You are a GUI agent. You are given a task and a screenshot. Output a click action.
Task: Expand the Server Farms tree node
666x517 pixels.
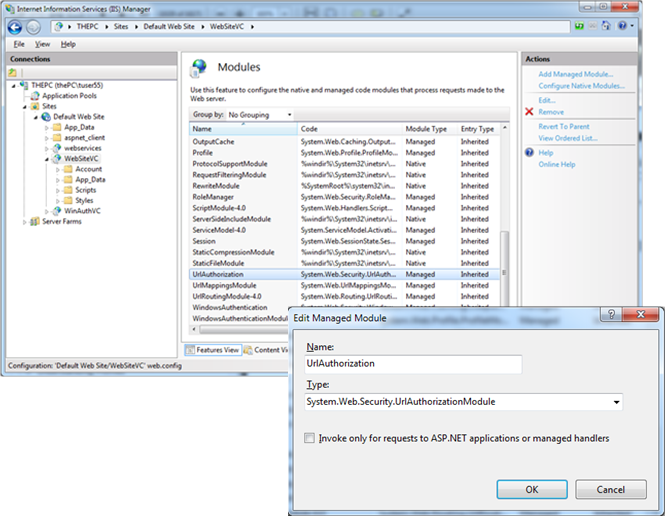(x=25, y=222)
